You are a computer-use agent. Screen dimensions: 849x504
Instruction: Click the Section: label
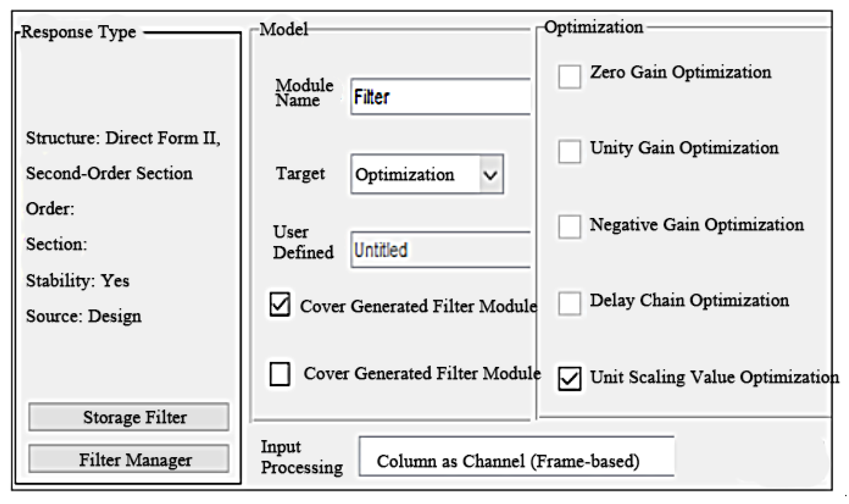57,244
